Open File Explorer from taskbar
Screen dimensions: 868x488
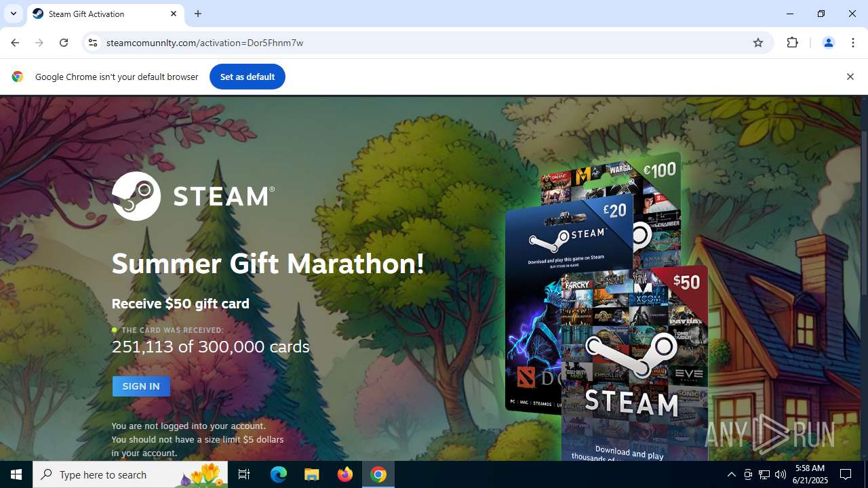(x=312, y=474)
